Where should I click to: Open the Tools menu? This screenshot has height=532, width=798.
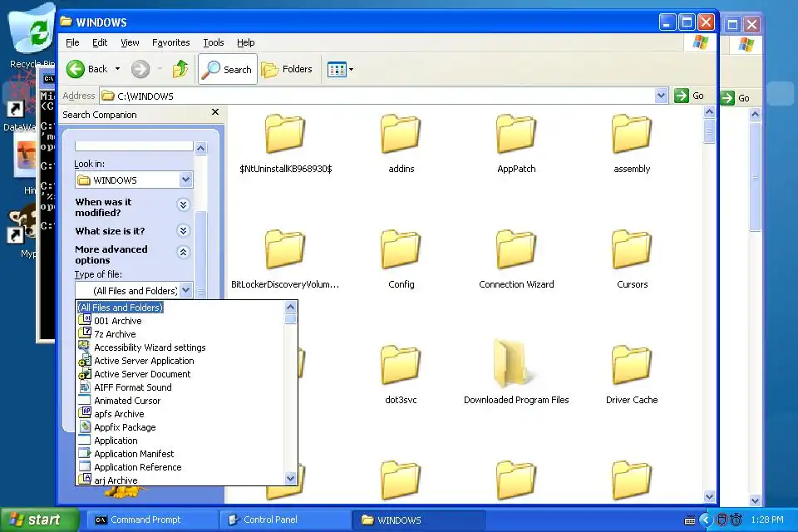coord(214,42)
